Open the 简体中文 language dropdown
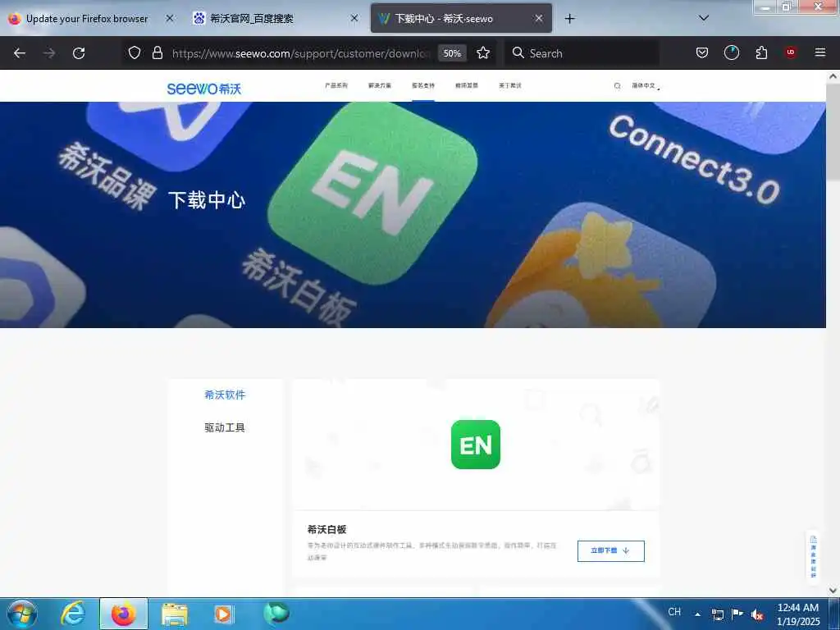This screenshot has width=840, height=630. point(646,85)
